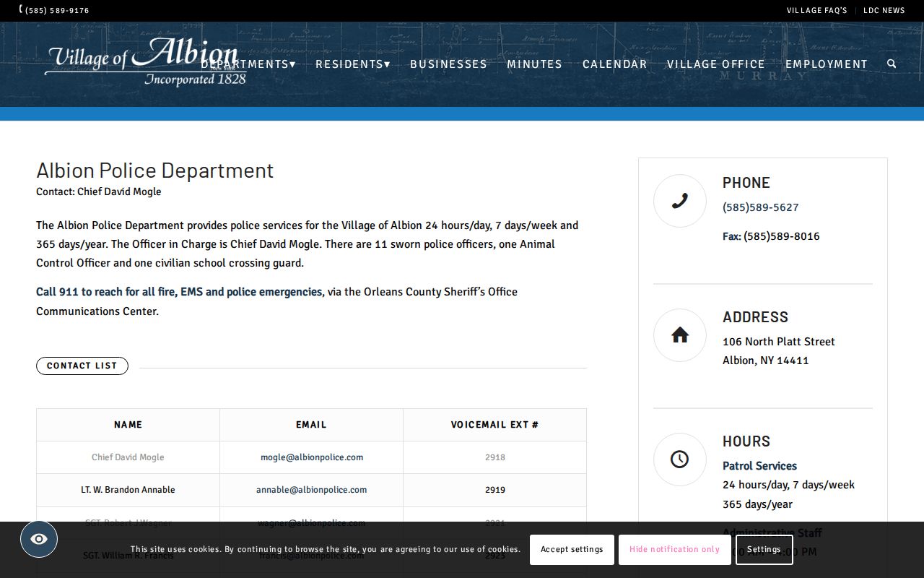Open the Businesses menu item
The image size is (924, 578).
(x=449, y=64)
